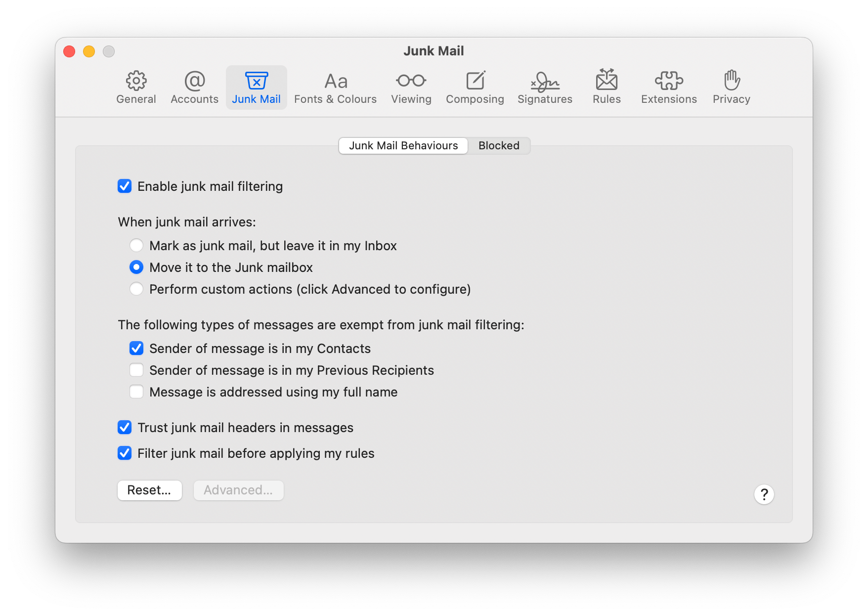Screen dimensions: 868x616
Task: Open the Privacy pane
Action: [731, 87]
